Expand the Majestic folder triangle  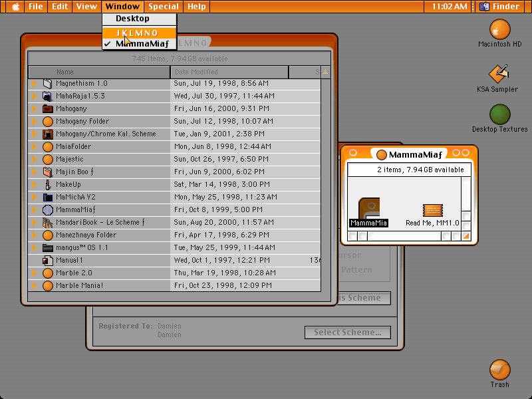pos(35,159)
